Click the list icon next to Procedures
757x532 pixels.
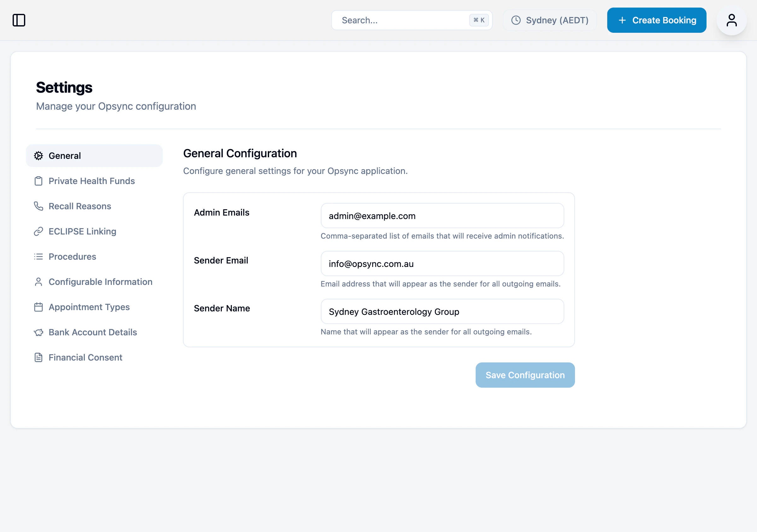tap(38, 257)
